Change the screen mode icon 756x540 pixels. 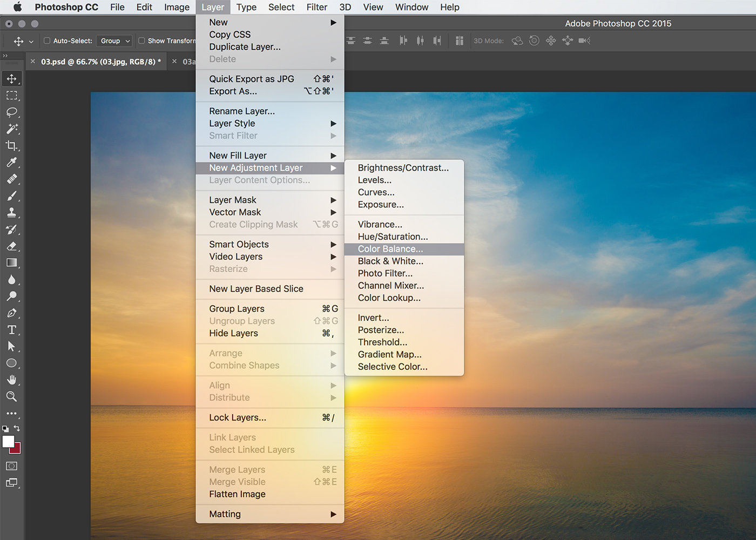pos(12,483)
